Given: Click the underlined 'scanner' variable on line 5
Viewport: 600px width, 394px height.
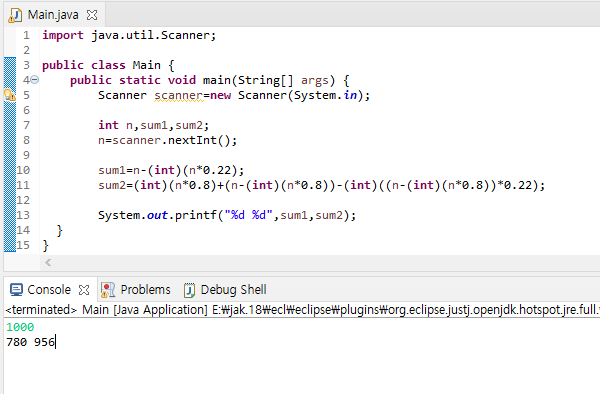Looking at the screenshot, I should click(178, 95).
